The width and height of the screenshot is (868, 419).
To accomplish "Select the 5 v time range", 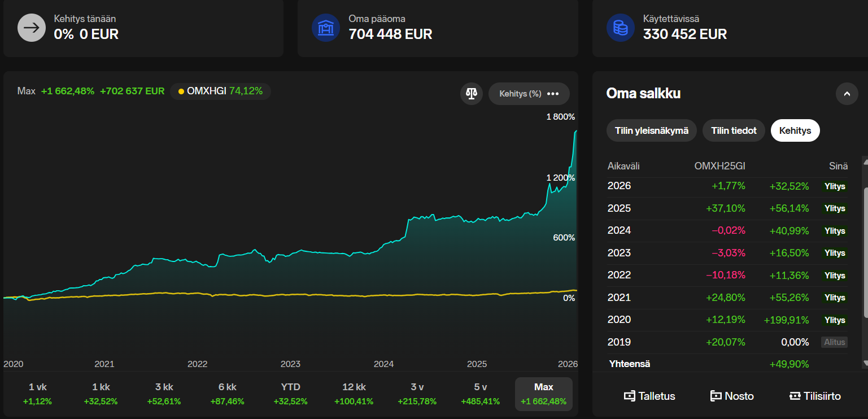I will (x=480, y=394).
